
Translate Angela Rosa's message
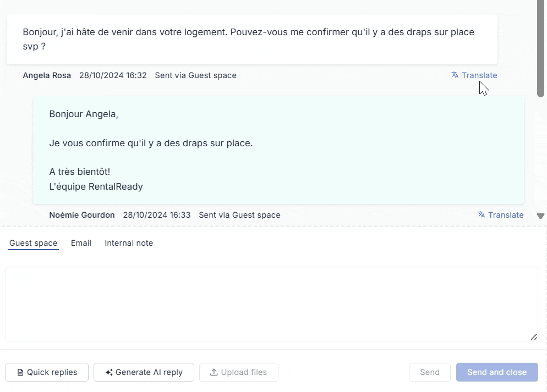tap(474, 75)
